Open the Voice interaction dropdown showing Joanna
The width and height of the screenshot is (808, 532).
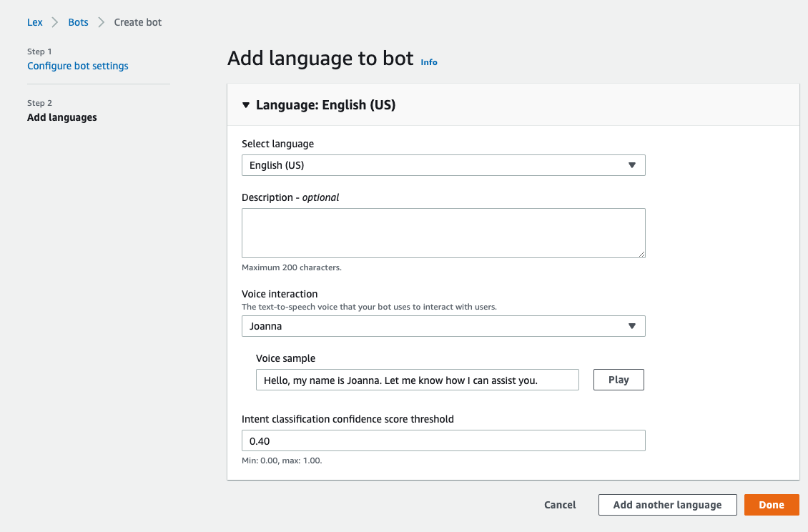tap(443, 326)
